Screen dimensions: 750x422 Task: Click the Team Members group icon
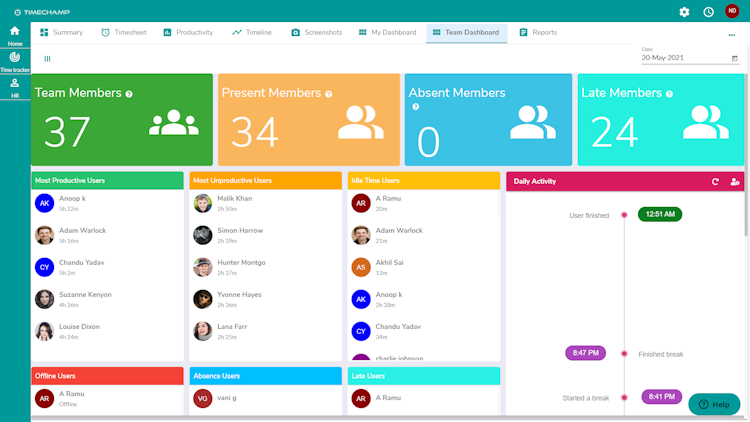(x=174, y=122)
